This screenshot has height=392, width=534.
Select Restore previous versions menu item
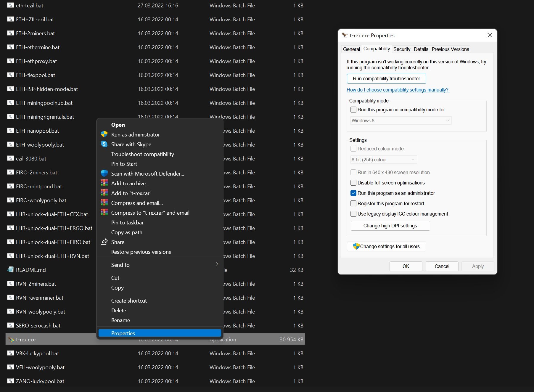(x=160, y=252)
